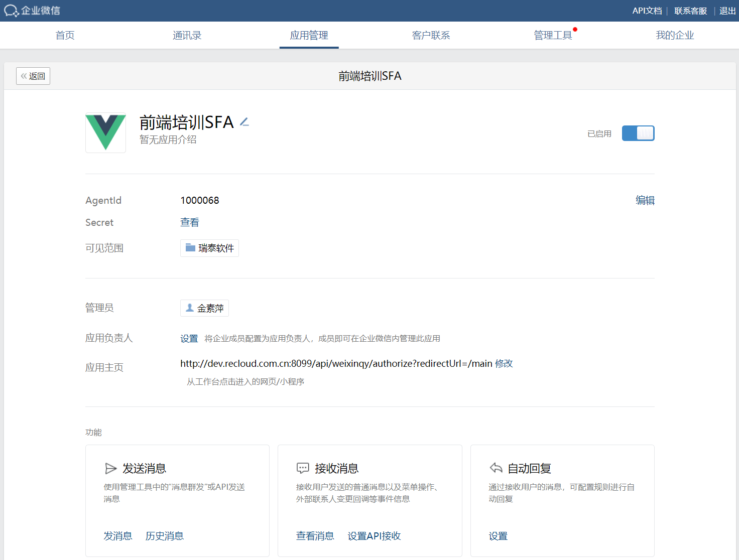The width and height of the screenshot is (739, 560).
Task: Click the 已启用 status label
Action: coord(599,133)
